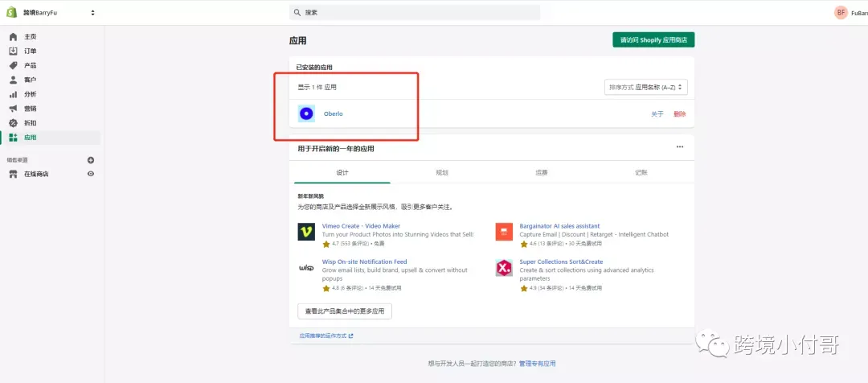Add a sales channel with plus icon
This screenshot has height=383, width=868.
pos(91,160)
